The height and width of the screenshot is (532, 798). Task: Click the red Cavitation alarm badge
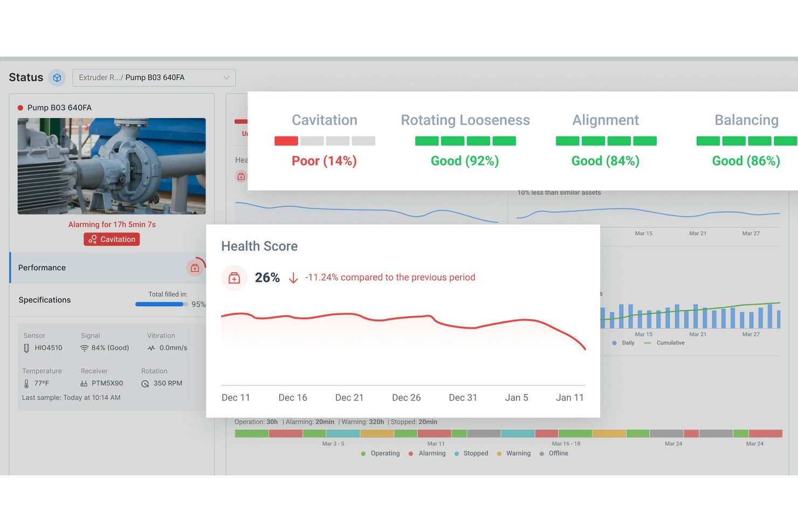(112, 239)
